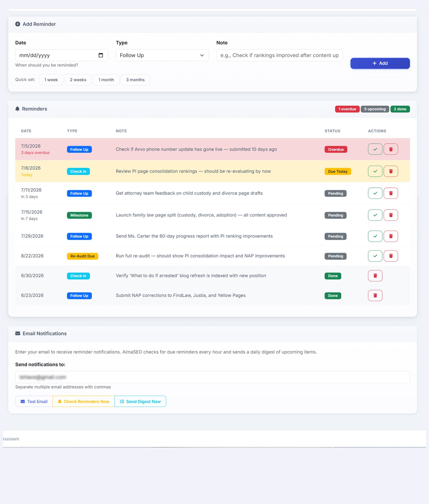Delete the 7/11/2026 attorney feedback reminder
The image size is (429, 504).
[x=391, y=193]
